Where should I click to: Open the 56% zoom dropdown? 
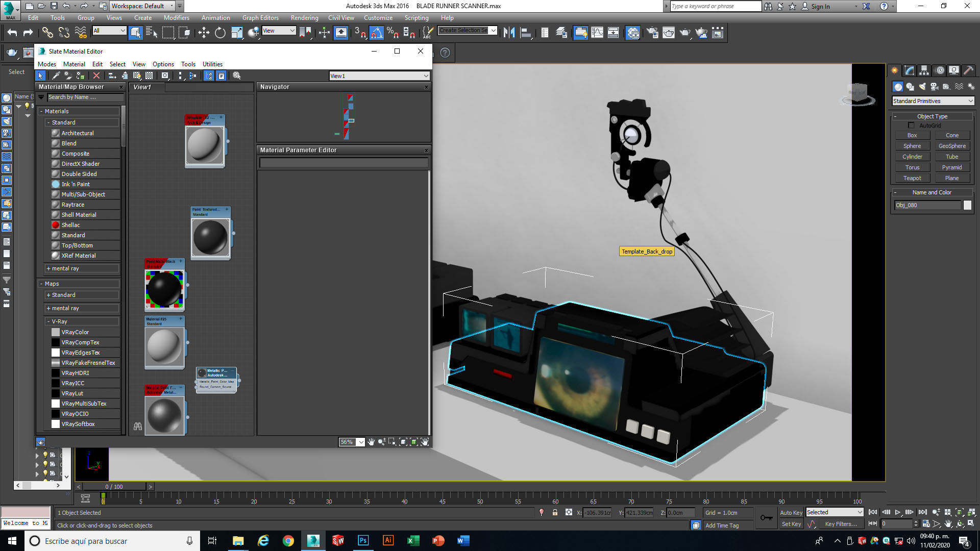(361, 442)
